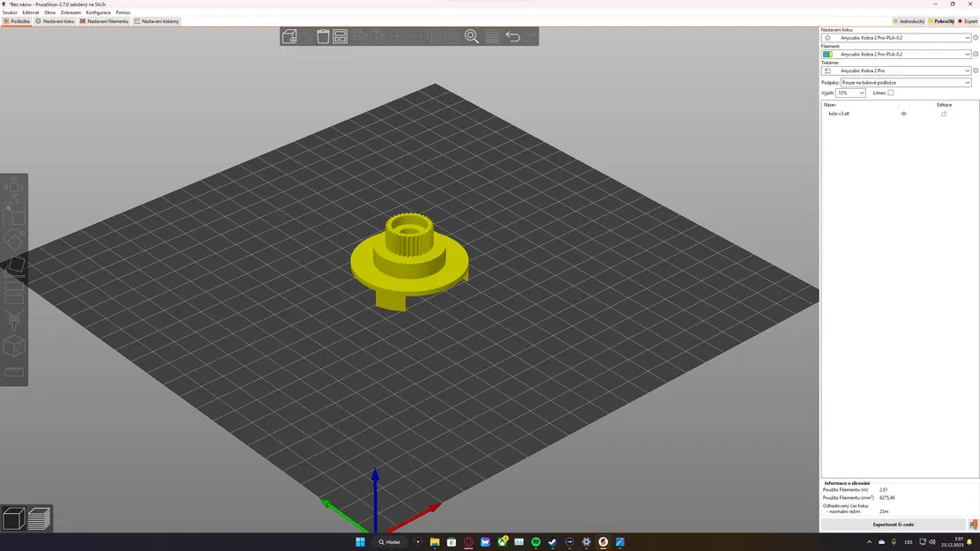
Task: Open the Pomoc menu
Action: coord(123,12)
